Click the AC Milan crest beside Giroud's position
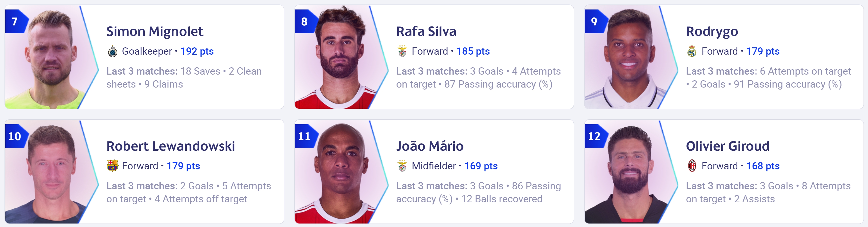 click(x=692, y=166)
